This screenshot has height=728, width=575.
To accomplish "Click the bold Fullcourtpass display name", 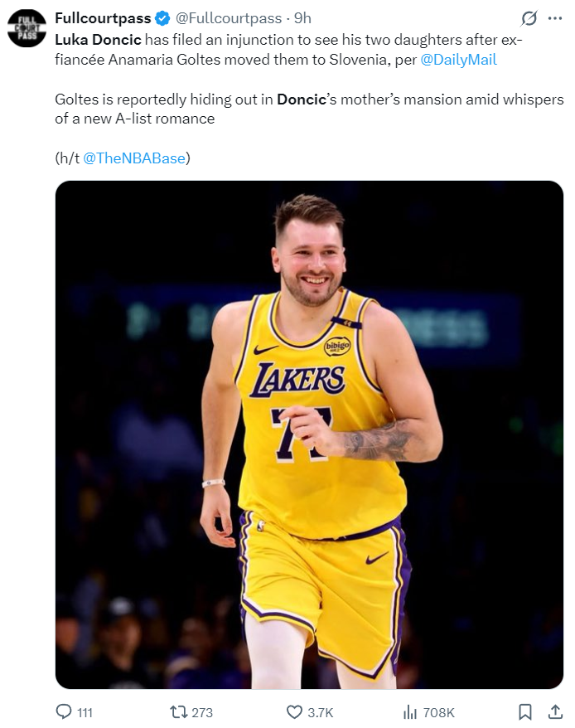I will click(103, 18).
